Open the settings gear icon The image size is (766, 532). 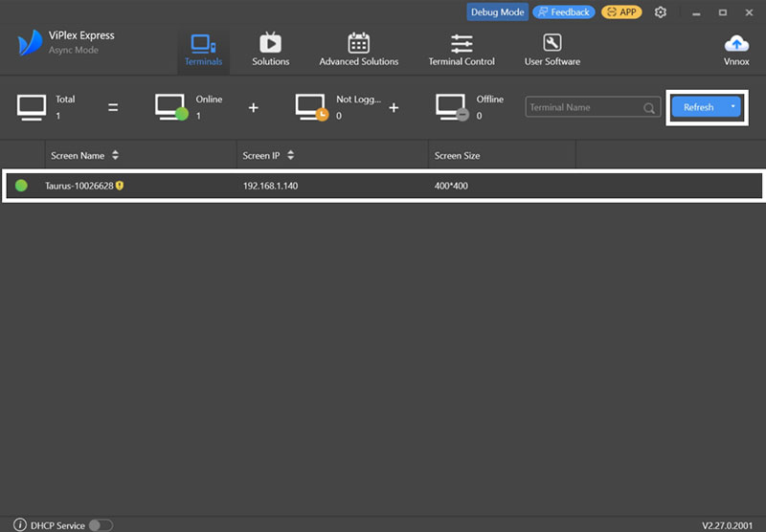(661, 12)
